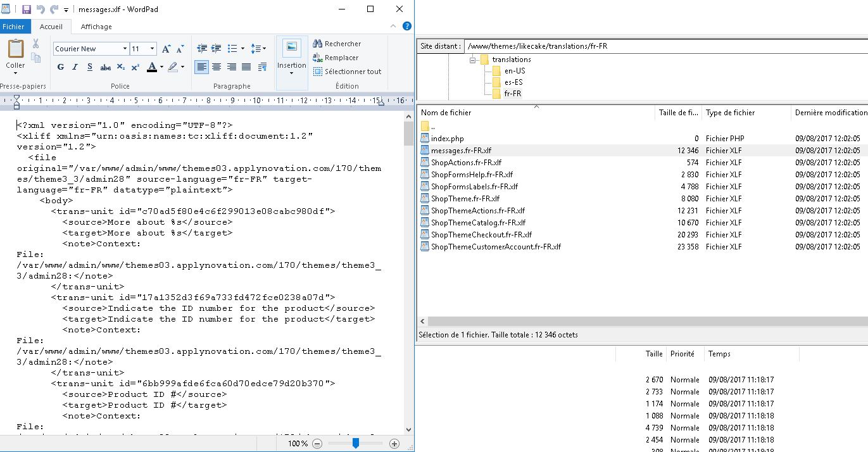Open the Courier New font dropdown

(x=125, y=49)
